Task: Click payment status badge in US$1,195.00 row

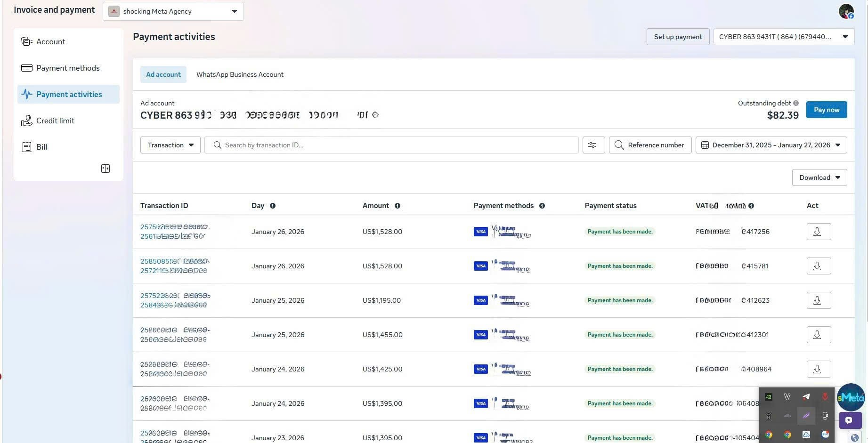Action: [620, 300]
